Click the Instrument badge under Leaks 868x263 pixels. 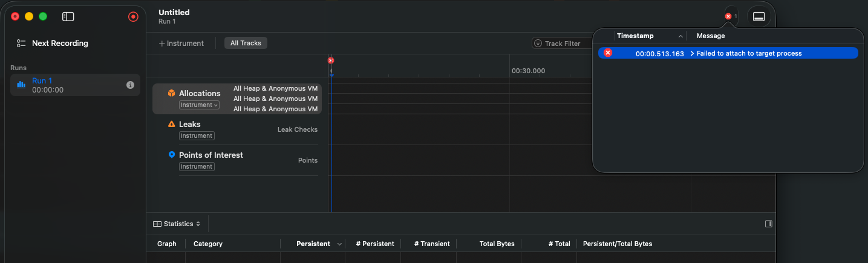click(x=196, y=136)
